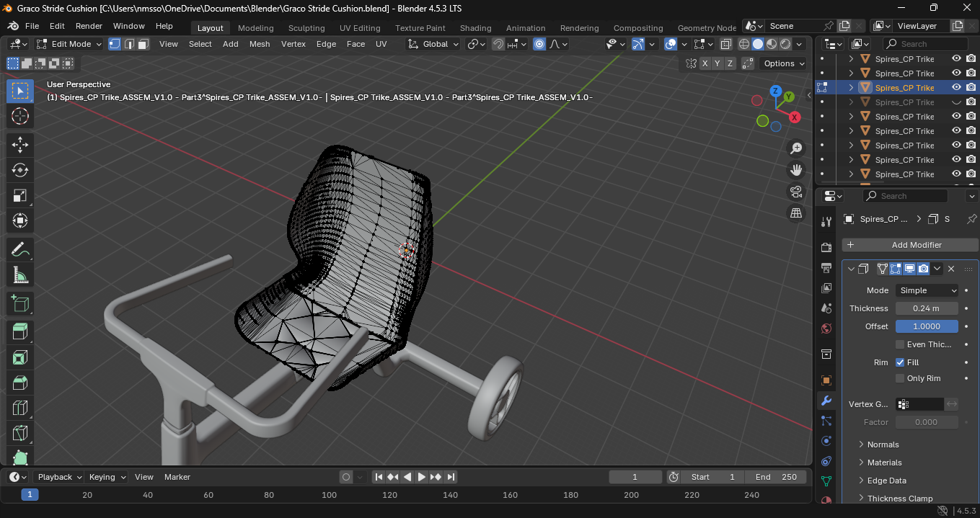The height and width of the screenshot is (518, 980).
Task: Open the Edit Mode dropdown
Action: pos(71,44)
